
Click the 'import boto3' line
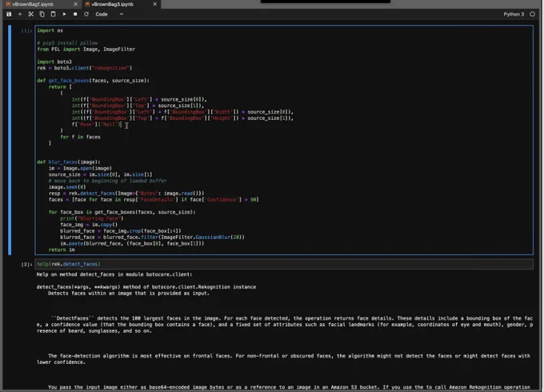[54, 62]
